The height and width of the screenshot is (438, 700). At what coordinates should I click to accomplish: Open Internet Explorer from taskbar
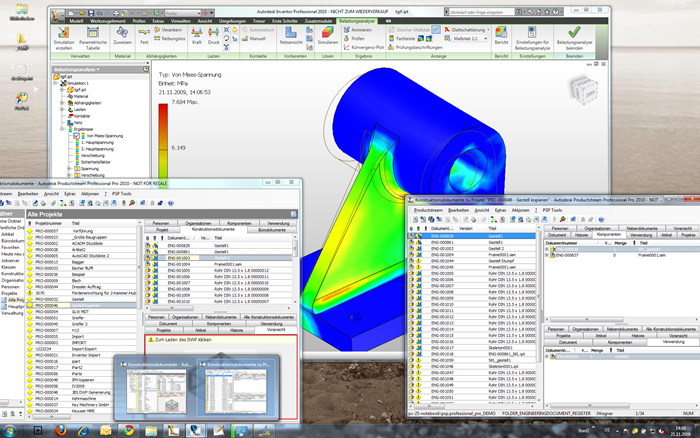coord(83,430)
